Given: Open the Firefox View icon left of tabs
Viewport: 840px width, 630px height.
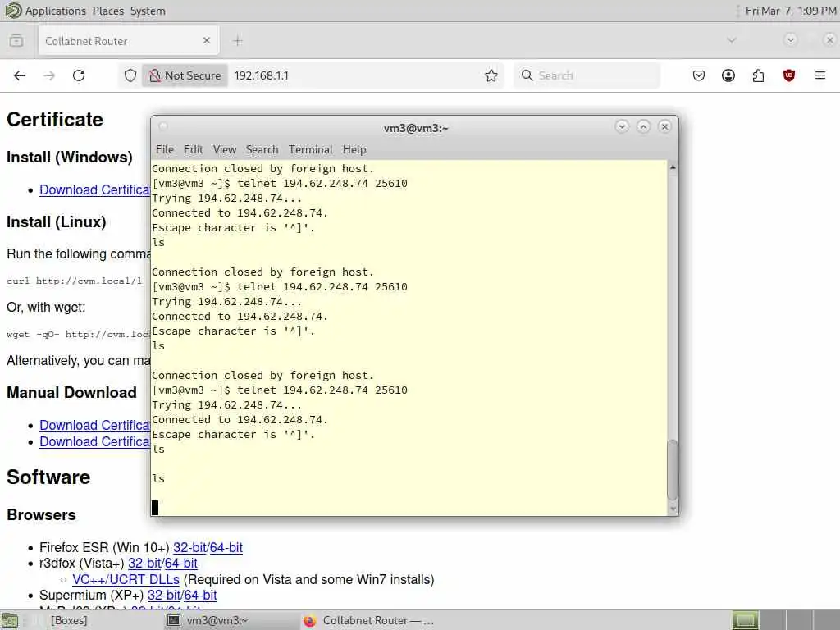Looking at the screenshot, I should pos(16,41).
